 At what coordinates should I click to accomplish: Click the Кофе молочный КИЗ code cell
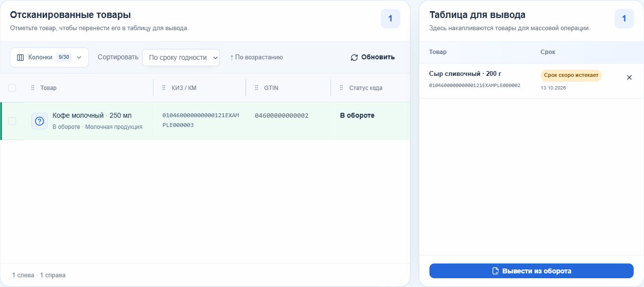[200, 120]
